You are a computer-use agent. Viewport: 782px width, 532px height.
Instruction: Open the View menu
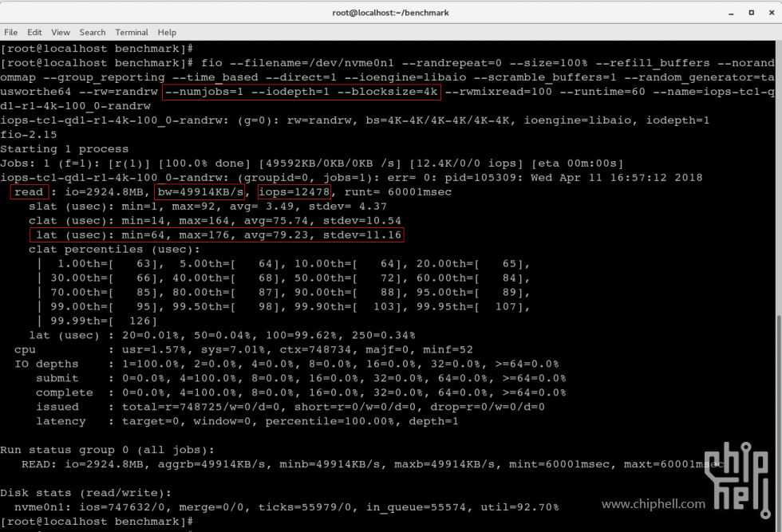point(61,32)
